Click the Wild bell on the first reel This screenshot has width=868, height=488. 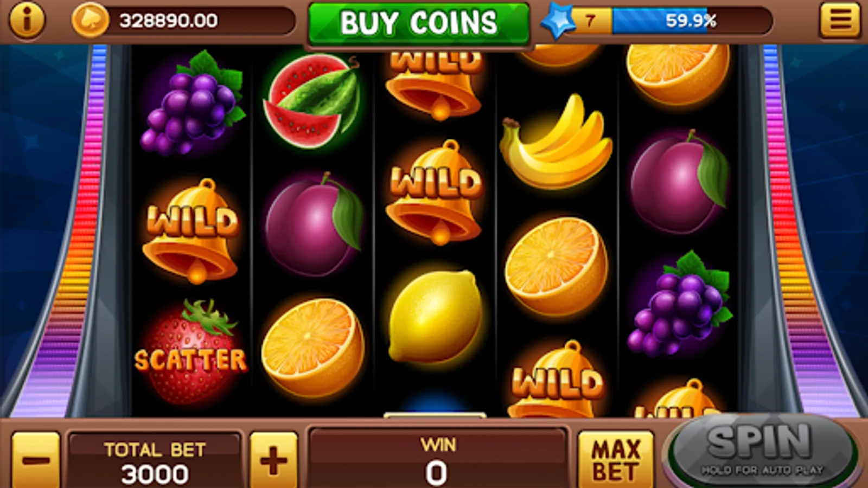pyautogui.click(x=191, y=232)
